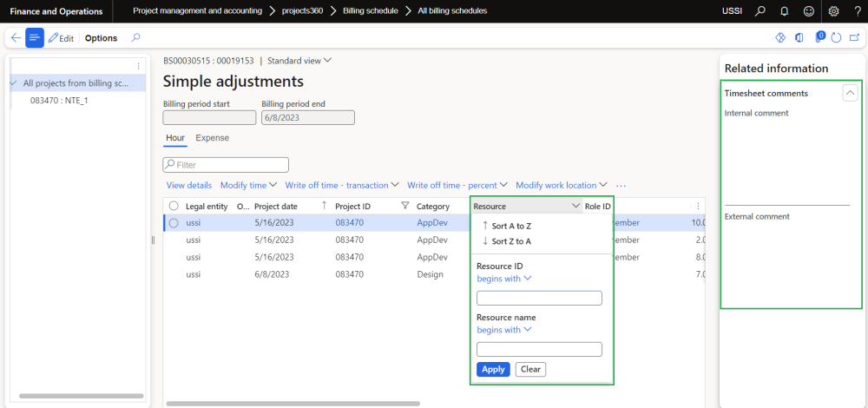Collapse the Timesheet comments section

pyautogui.click(x=850, y=94)
